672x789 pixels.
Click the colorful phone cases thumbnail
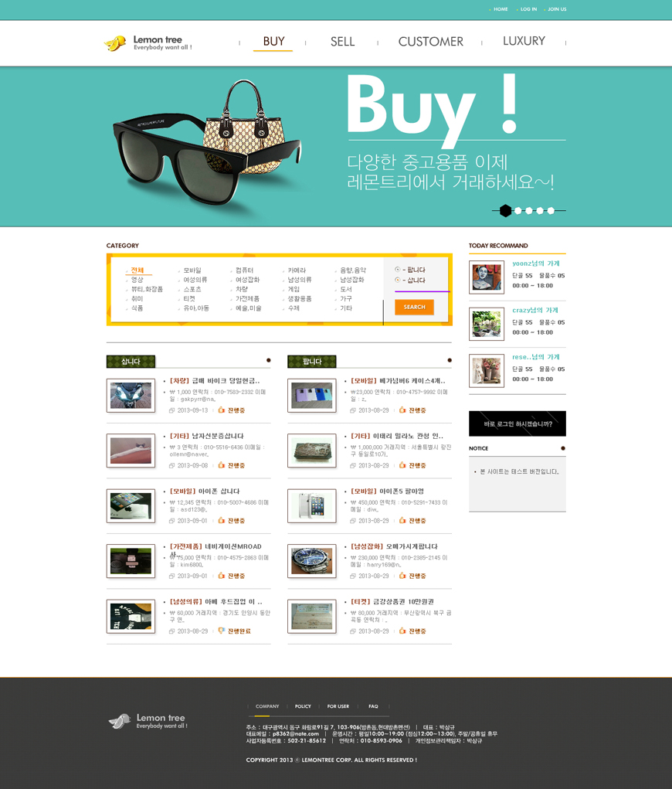tap(312, 396)
